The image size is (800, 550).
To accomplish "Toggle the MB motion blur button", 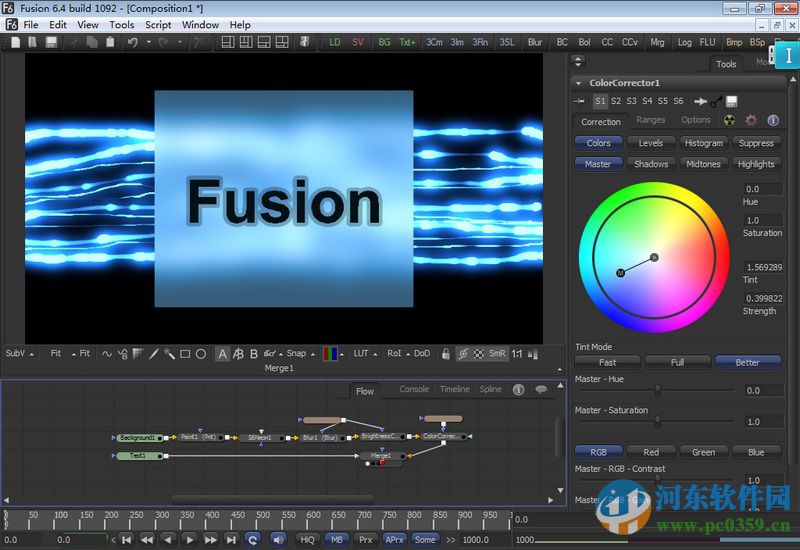I will (x=337, y=539).
